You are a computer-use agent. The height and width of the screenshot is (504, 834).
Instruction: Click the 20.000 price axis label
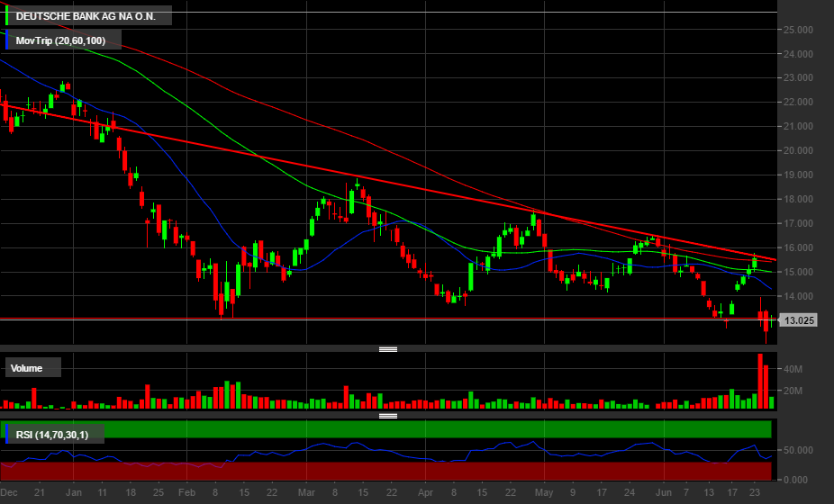point(798,150)
